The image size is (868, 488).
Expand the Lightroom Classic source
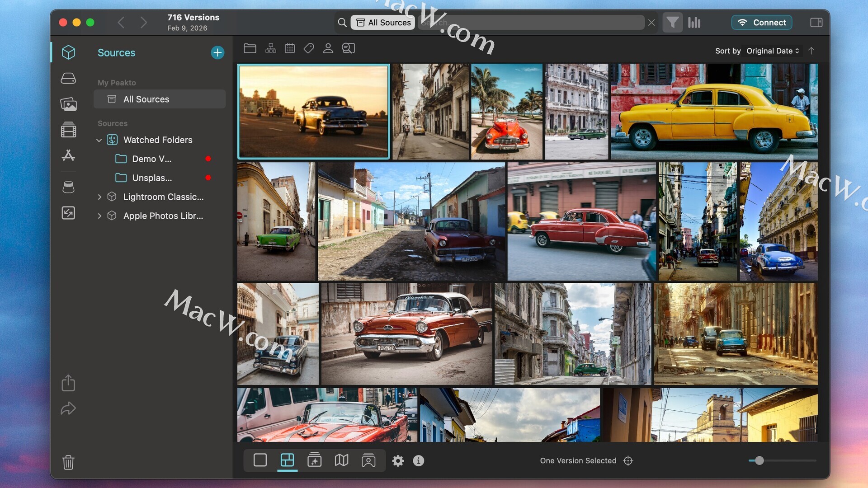tap(99, 197)
